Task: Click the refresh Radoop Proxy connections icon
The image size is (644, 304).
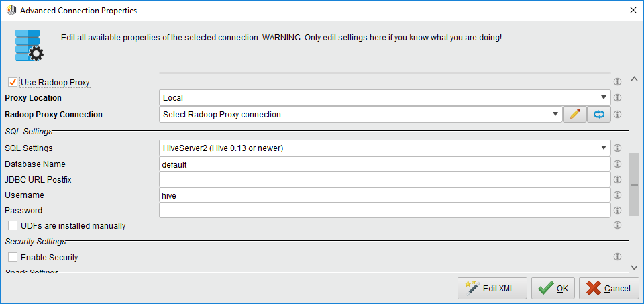Action: click(599, 115)
